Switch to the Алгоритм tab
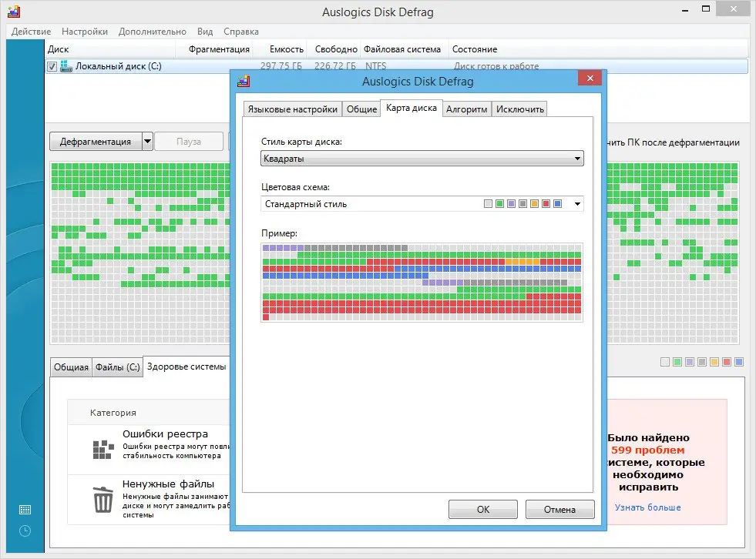Image resolution: width=756 pixels, height=559 pixels. [466, 109]
